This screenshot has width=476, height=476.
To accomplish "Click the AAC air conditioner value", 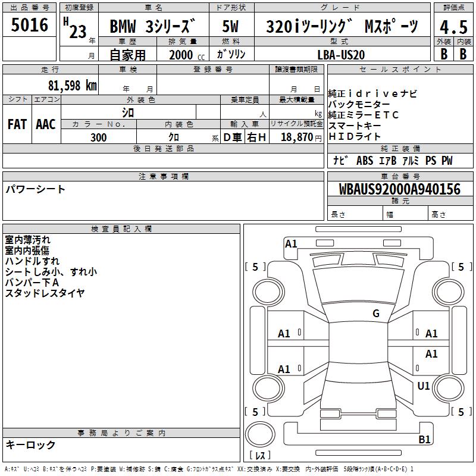I will [46, 124].
